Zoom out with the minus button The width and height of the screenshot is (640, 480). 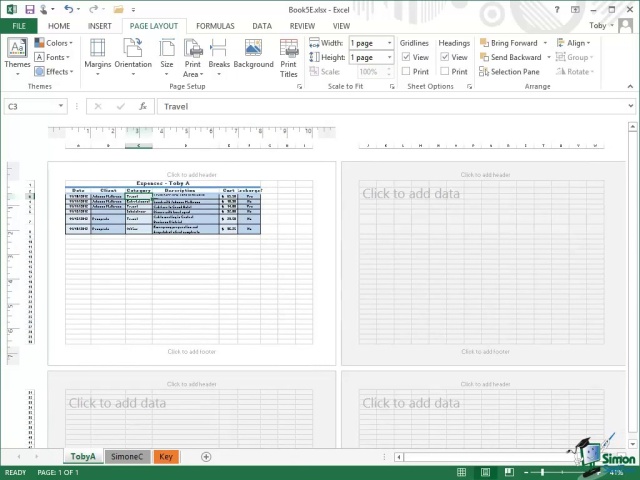[x=527, y=472]
